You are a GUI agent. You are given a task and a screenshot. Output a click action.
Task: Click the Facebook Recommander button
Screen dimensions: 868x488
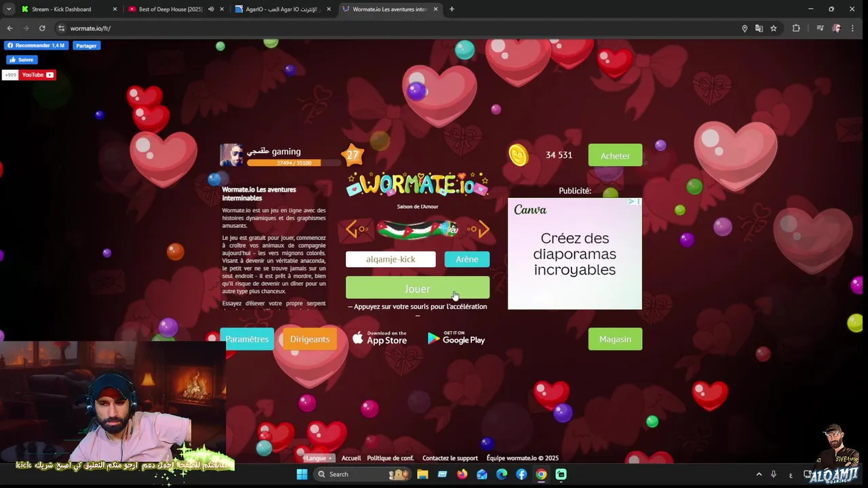click(37, 45)
